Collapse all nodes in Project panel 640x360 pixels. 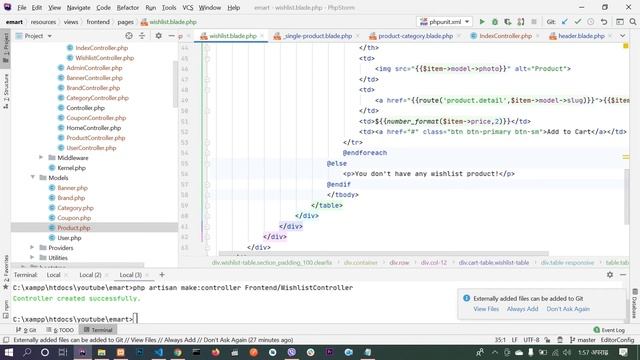(142, 36)
